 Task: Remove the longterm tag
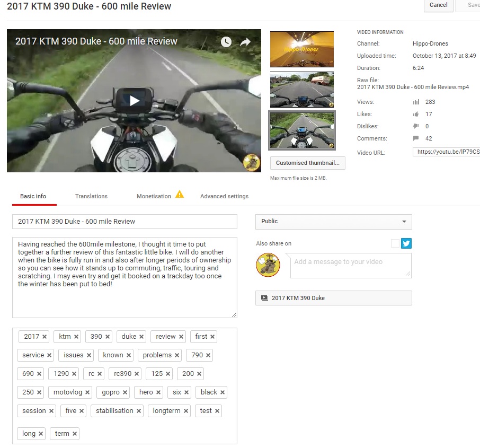click(186, 411)
